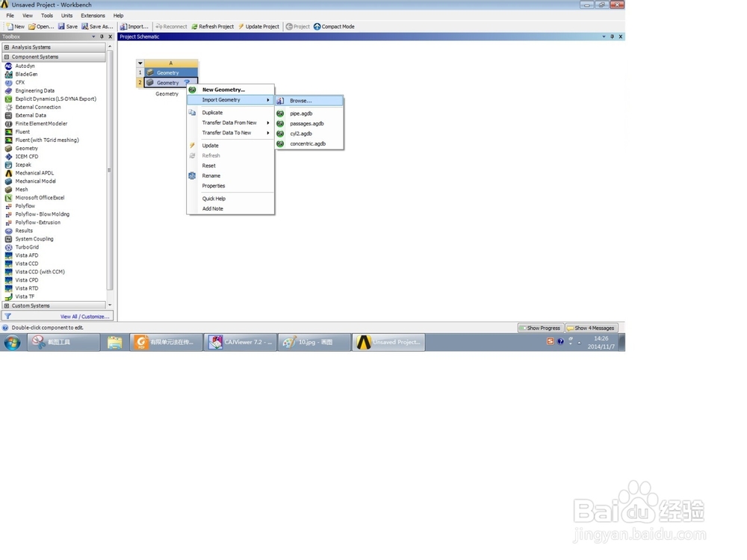Screen dimensions: 747x560
Task: Click the Save toolbar icon
Action: point(61,27)
